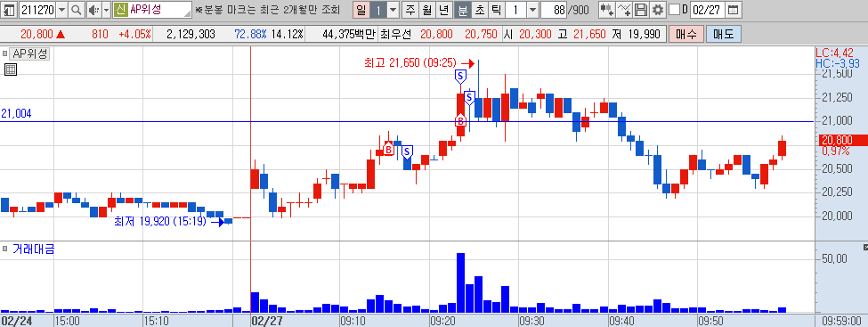Click the speaker sound alert icon
Viewport: 868px width, 327px height.
[x=93, y=10]
